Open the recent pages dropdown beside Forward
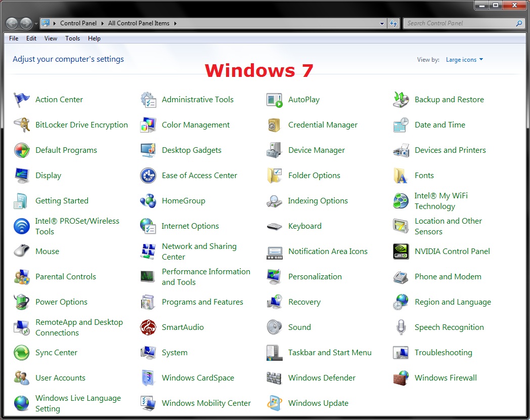The width and height of the screenshot is (530, 420). point(36,24)
